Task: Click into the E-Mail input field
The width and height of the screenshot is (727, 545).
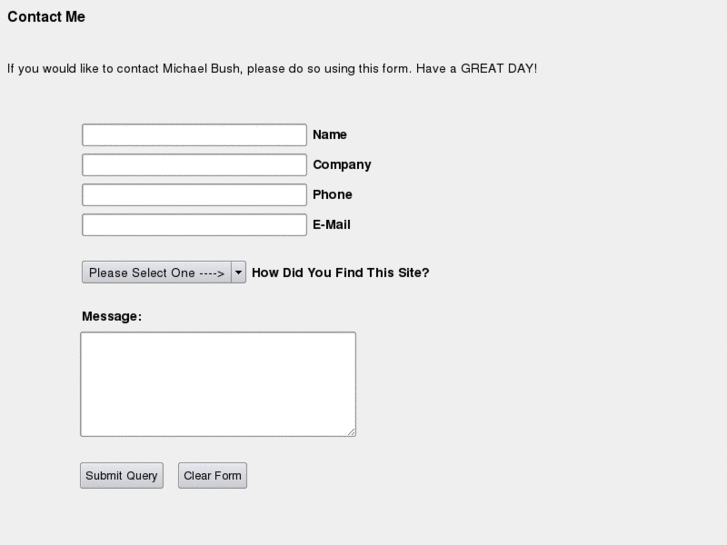Action: [194, 225]
